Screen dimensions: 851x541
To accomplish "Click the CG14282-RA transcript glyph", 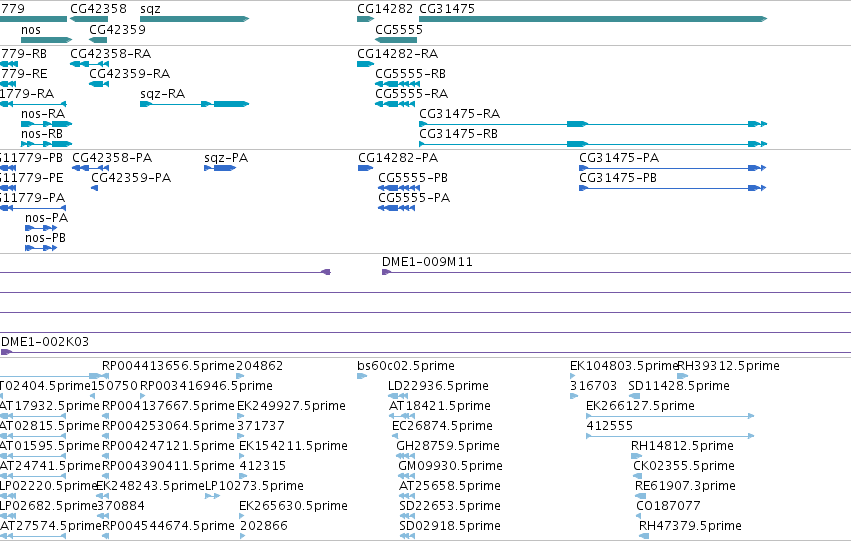I will (365, 64).
